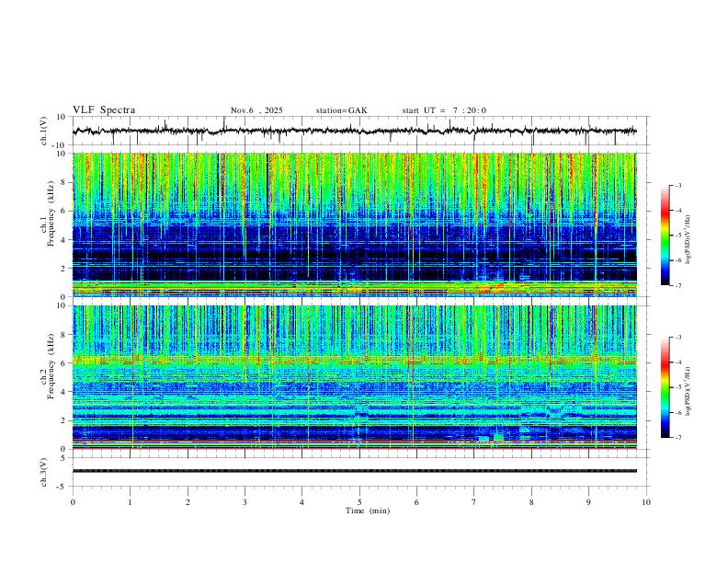Click the "-7" tick on ch.2 colorbar
Image resolution: width=728 pixels, height=563 pixels.
point(678,438)
